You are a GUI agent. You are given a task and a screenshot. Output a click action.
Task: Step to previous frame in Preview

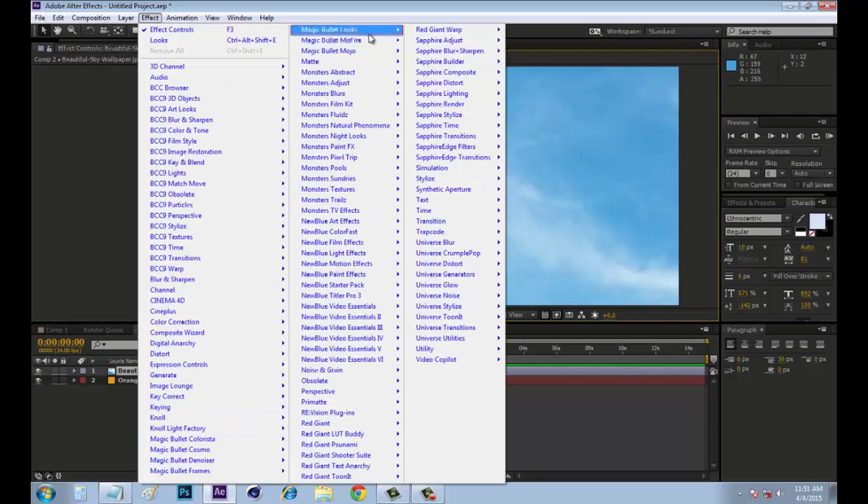click(x=744, y=136)
